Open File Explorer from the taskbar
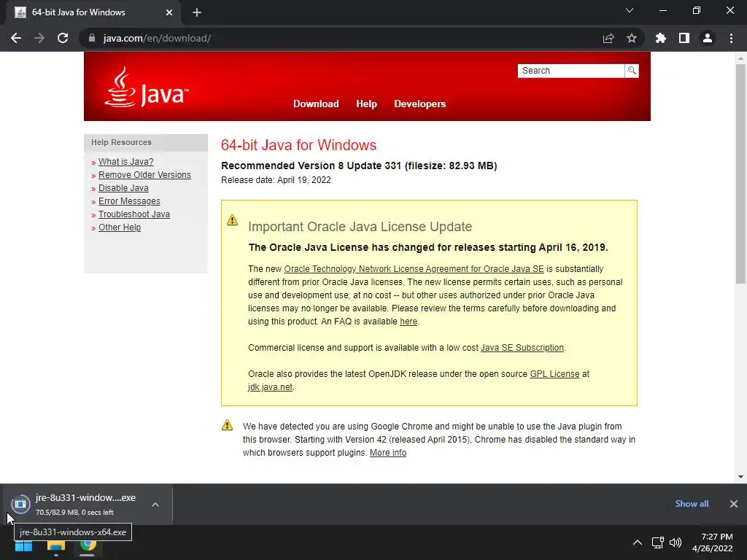The height and width of the screenshot is (560, 747). tap(55, 545)
